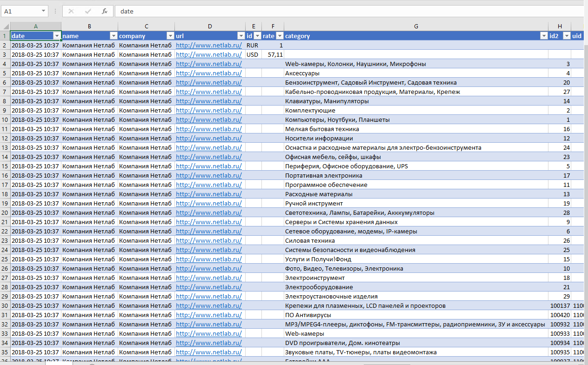Select the Программное обеспечение cell

[416, 185]
